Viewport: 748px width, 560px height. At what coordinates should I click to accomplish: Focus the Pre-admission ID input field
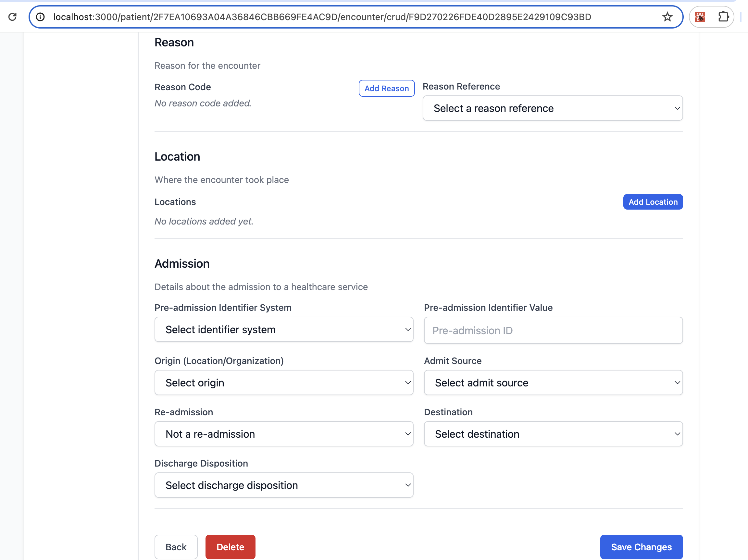coord(553,331)
